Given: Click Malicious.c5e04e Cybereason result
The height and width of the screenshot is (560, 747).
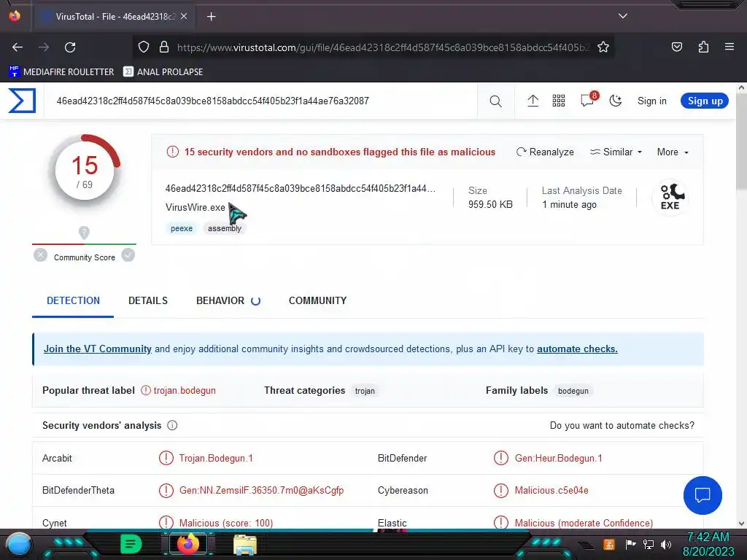Looking at the screenshot, I should point(551,491).
